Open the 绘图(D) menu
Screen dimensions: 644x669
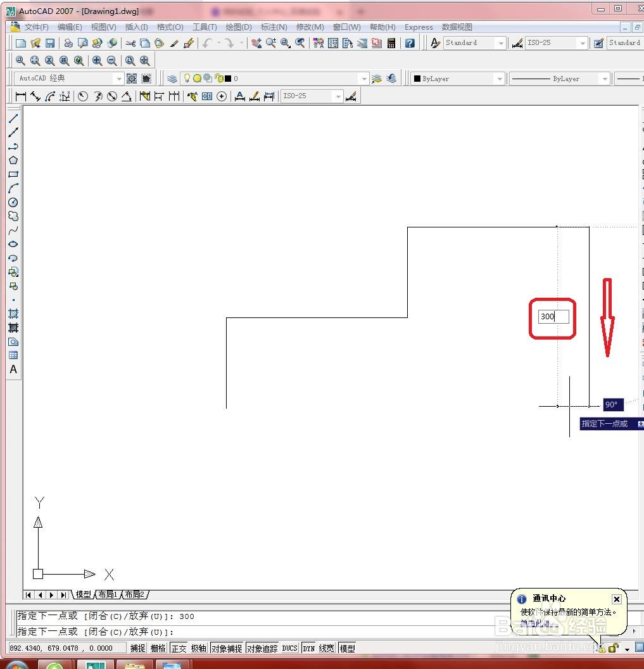point(238,27)
